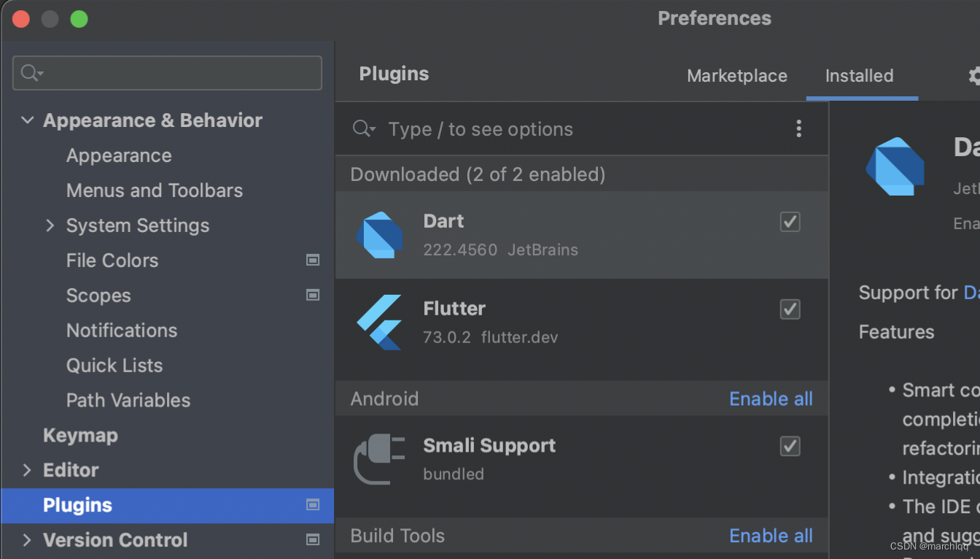Click the gear icon beside Installed tab
The height and width of the screenshot is (559, 980).
(x=974, y=76)
